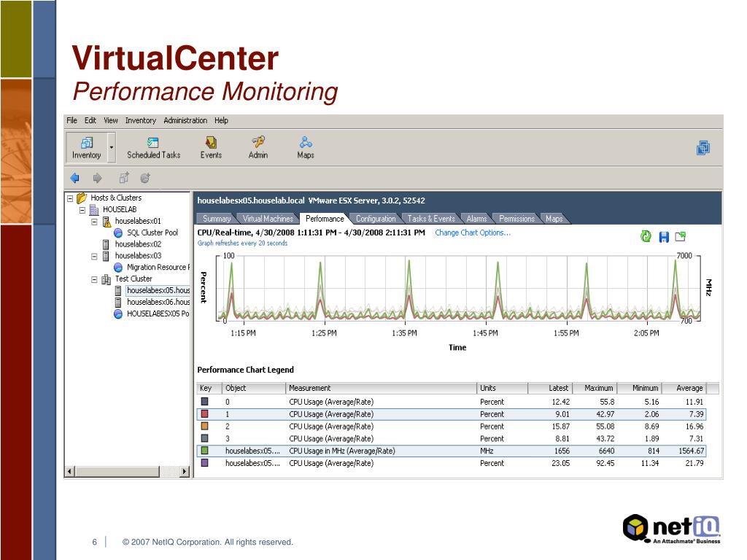Click the red legend swatch for object 1
747x560 pixels.
click(204, 414)
